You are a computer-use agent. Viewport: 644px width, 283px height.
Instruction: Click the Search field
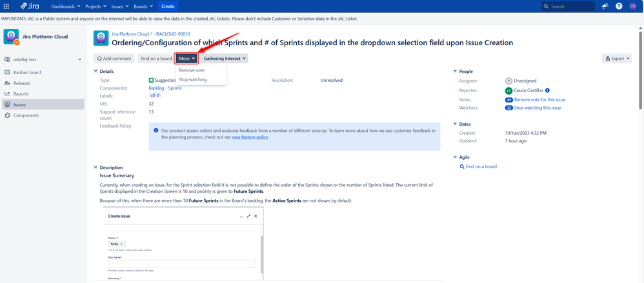568,6
